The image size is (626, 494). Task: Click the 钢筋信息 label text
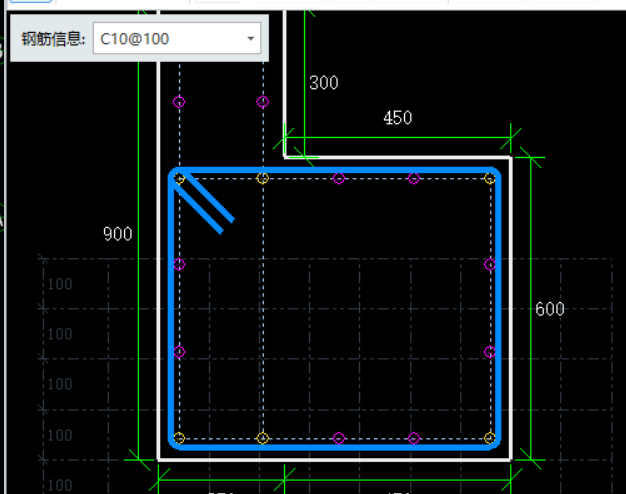[54, 40]
